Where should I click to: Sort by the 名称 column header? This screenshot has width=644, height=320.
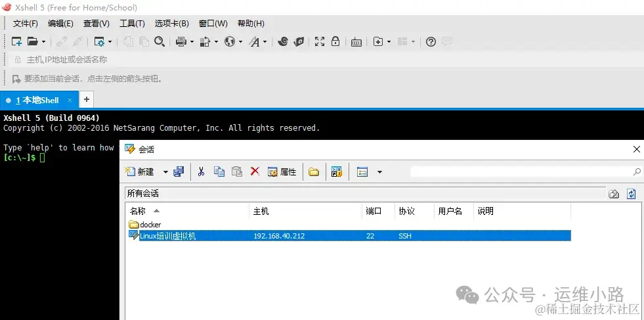188,211
